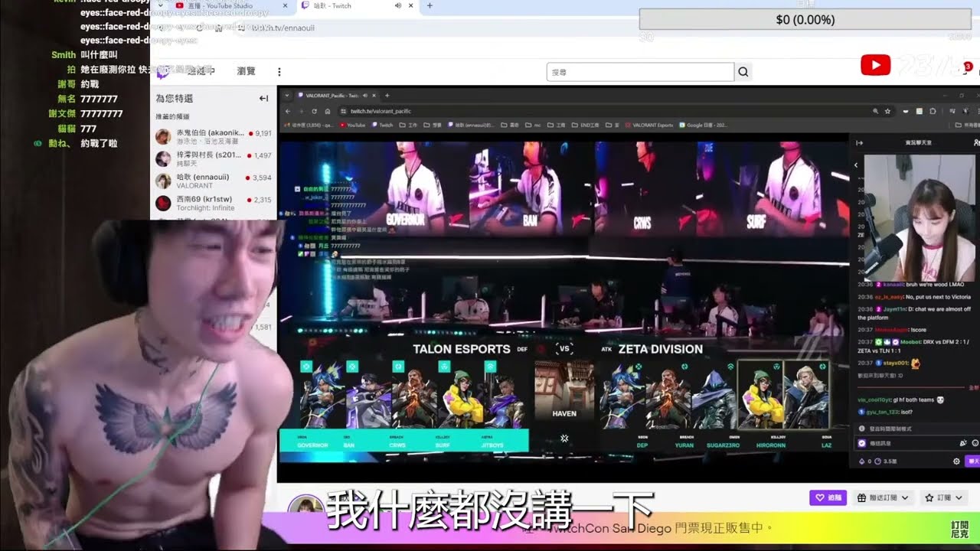Collapse the 實況聊天室 chat panel
The height and width of the screenshot is (551, 980).
(x=859, y=142)
